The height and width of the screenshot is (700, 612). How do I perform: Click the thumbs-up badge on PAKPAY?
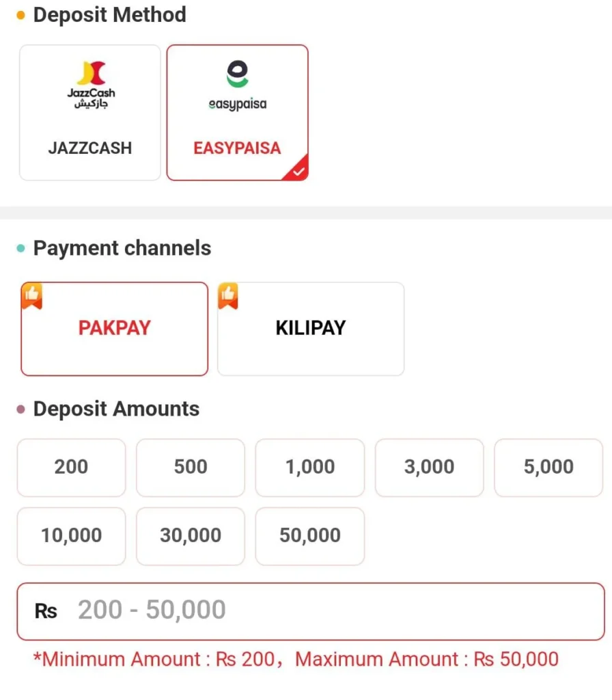pyautogui.click(x=31, y=295)
